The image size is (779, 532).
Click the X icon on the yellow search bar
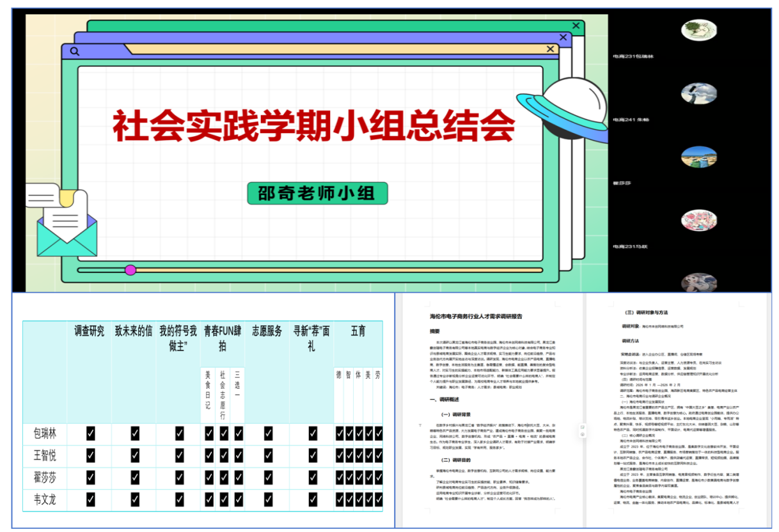click(551, 49)
